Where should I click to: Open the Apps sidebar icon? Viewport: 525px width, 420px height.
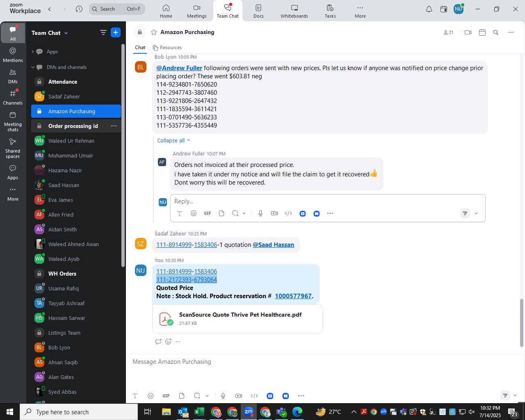click(x=13, y=172)
